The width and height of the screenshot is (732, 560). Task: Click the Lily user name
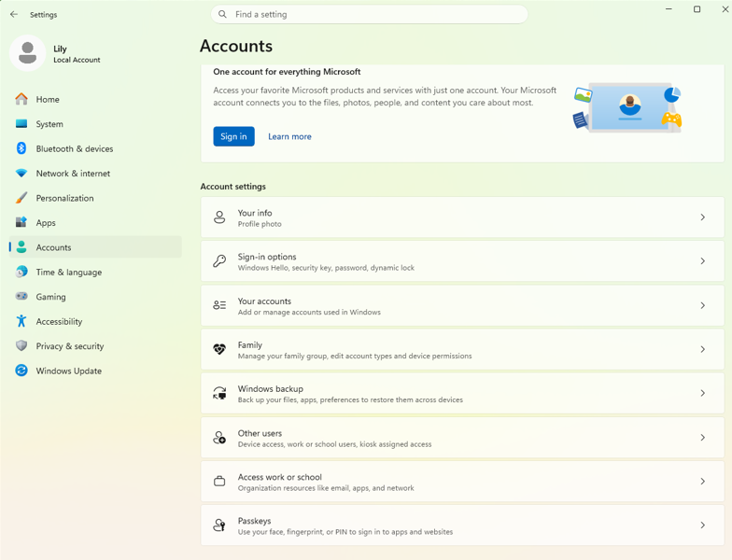[x=60, y=49]
